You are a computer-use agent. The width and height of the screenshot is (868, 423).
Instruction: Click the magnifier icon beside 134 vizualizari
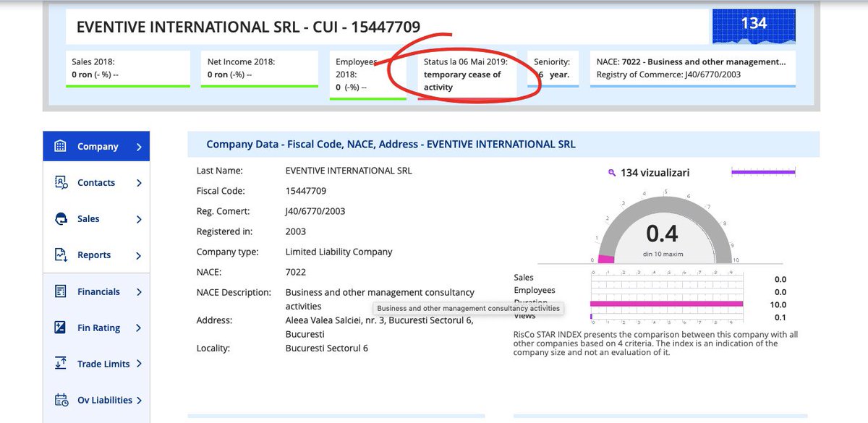point(612,173)
